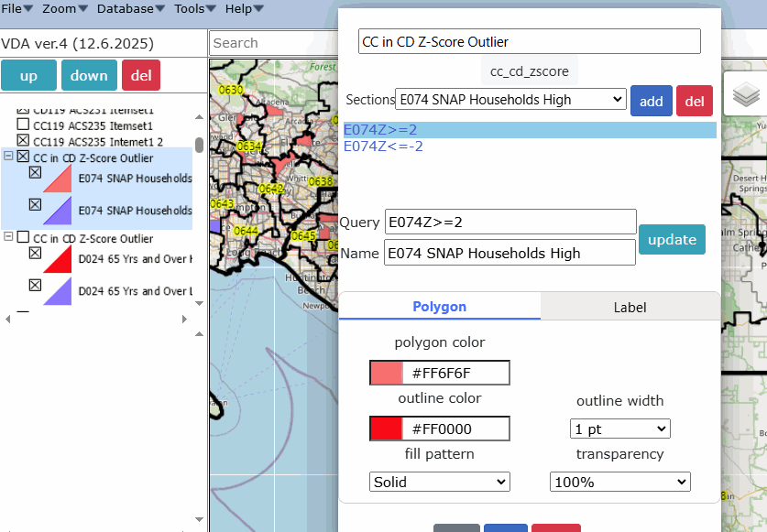Image resolution: width=767 pixels, height=532 pixels.
Task: Click the blue add button
Action: (x=651, y=101)
